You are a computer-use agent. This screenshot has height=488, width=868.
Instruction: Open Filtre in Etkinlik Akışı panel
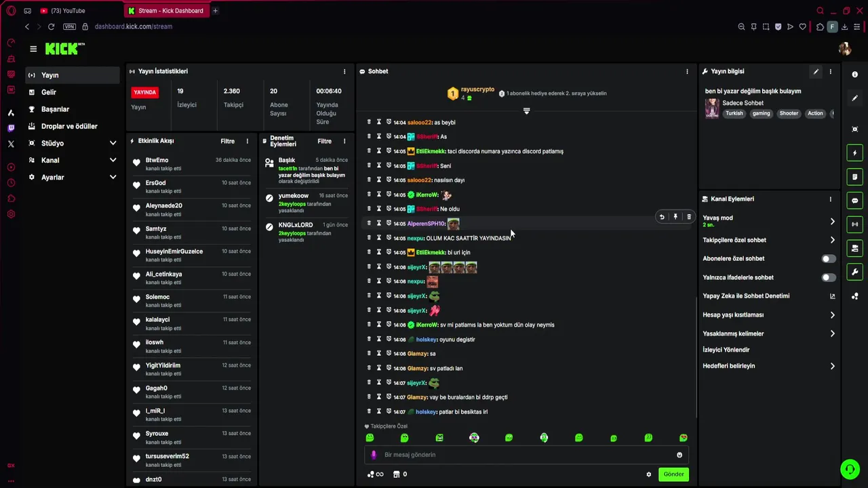pos(228,141)
